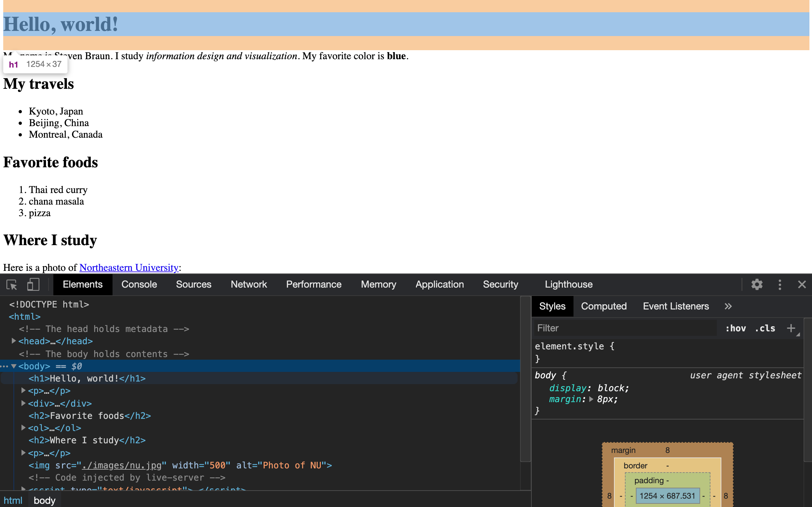
Task: Open the Performance tab
Action: click(x=314, y=285)
